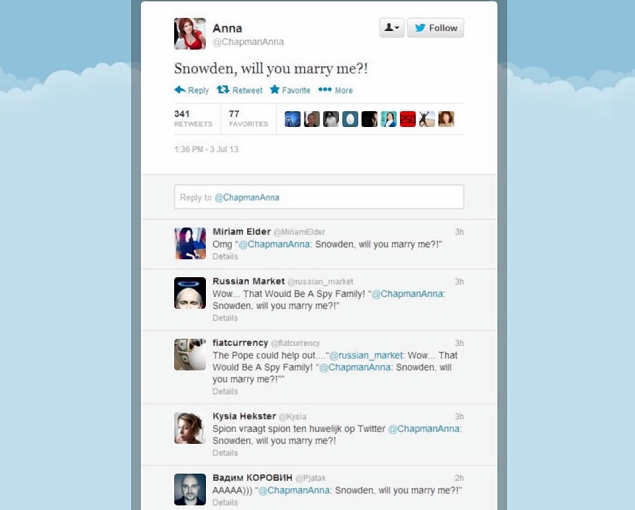Reply to Anna's tweet via Reply arrow
The height and width of the screenshot is (510, 635).
[192, 90]
